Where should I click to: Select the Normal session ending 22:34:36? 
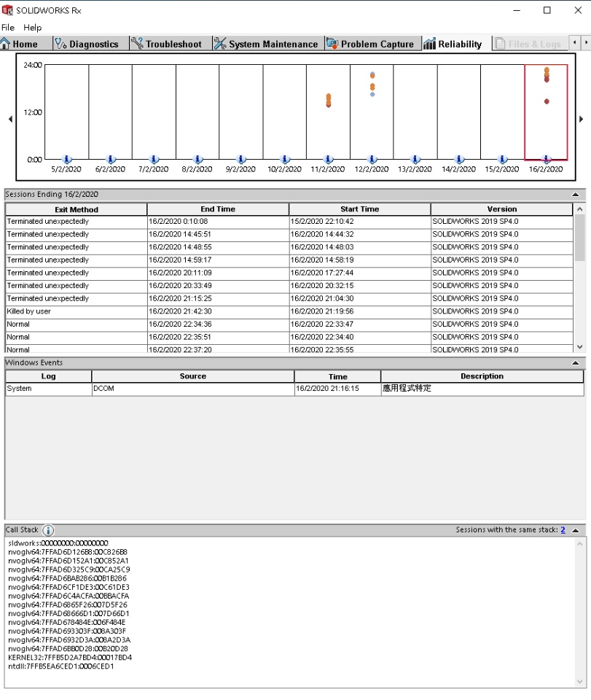coord(289,324)
